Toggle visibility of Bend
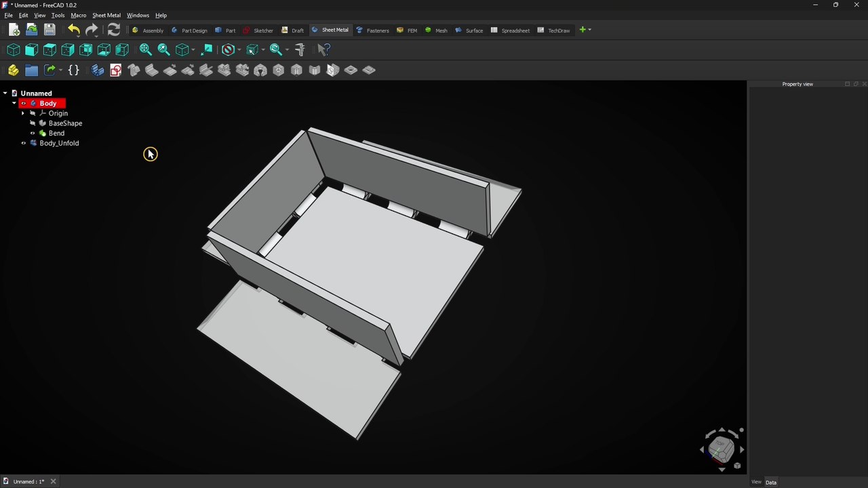 33,134
